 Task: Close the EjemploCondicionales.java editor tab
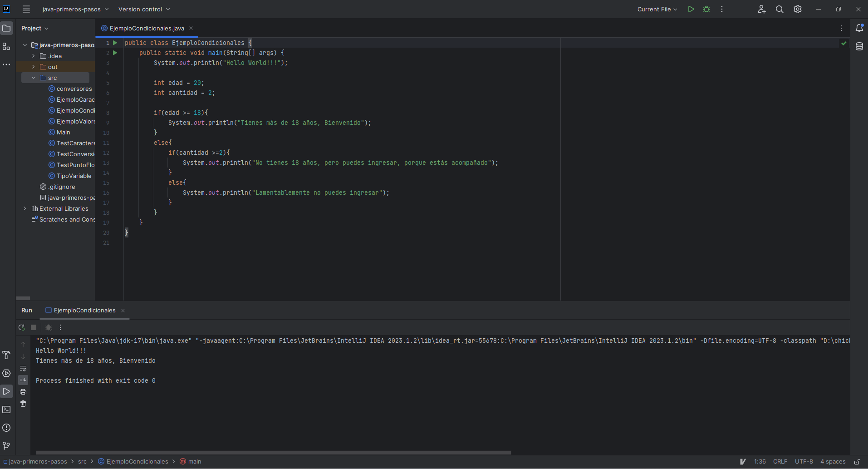(x=191, y=28)
